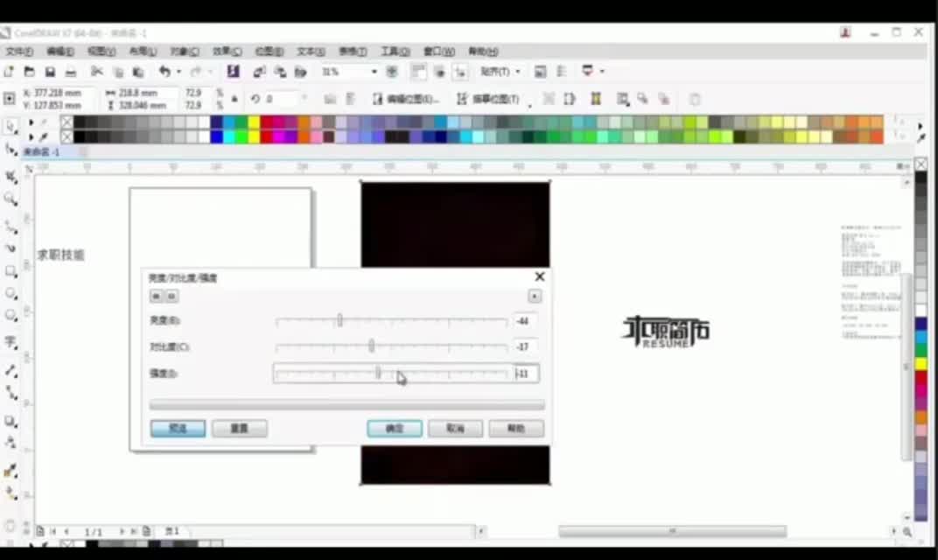
Task: Select the Shape tool
Action: tap(11, 147)
